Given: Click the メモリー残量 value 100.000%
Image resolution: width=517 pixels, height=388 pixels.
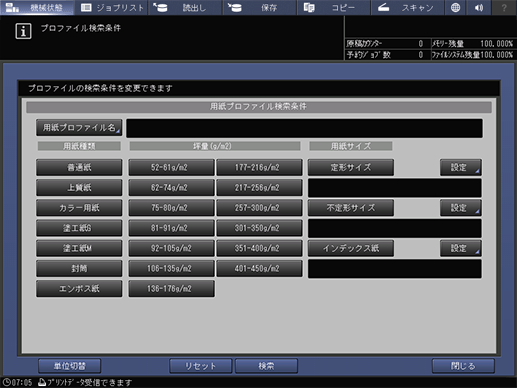Looking at the screenshot, I should (x=496, y=44).
